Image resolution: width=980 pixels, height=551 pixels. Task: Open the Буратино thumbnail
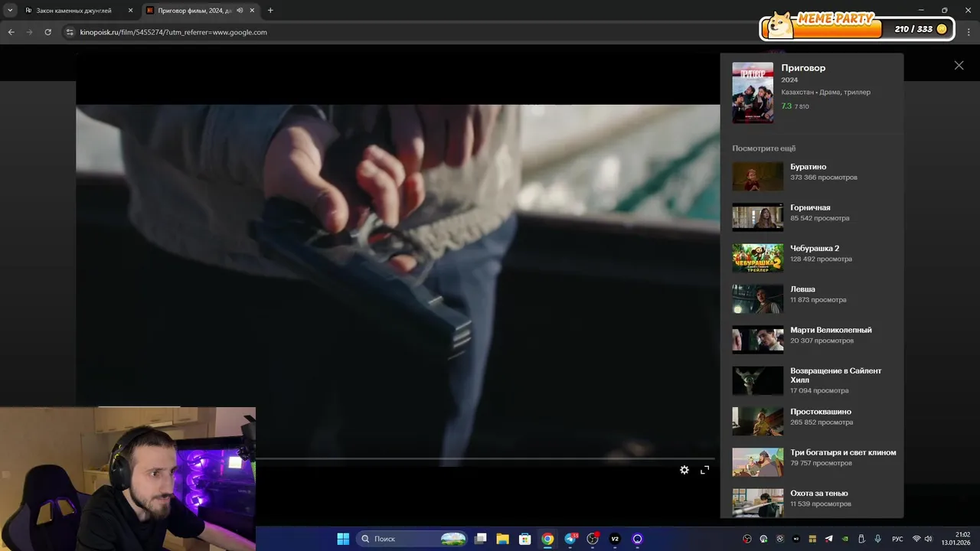click(x=757, y=176)
